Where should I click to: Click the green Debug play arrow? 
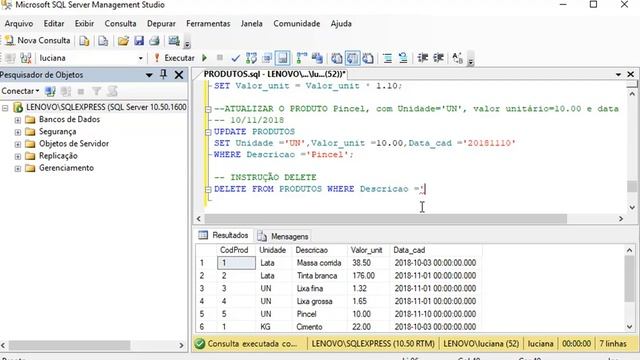point(204,58)
